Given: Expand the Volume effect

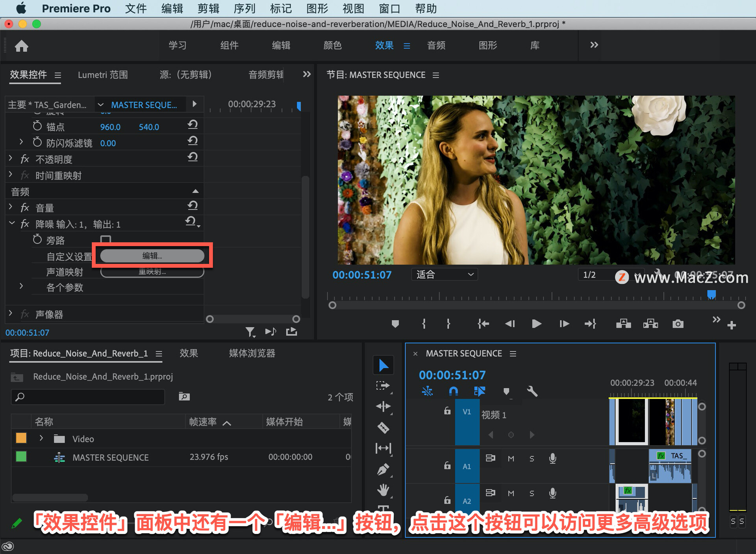Looking at the screenshot, I should pos(11,206).
